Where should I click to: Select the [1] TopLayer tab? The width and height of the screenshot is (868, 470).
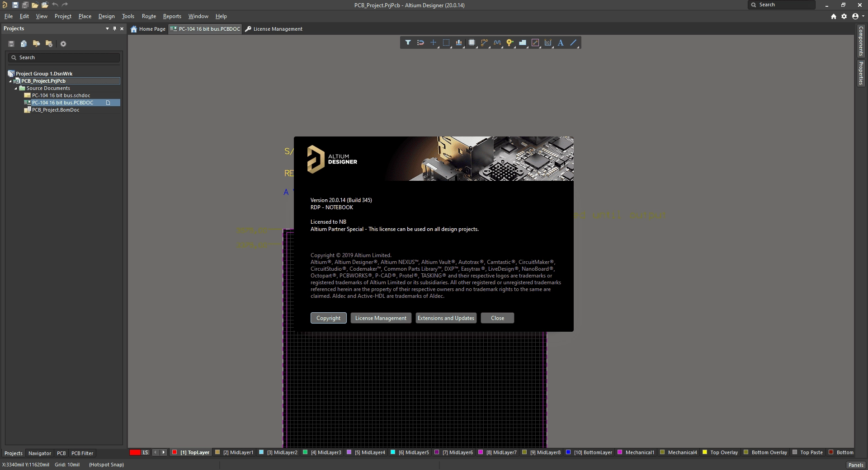(191, 452)
